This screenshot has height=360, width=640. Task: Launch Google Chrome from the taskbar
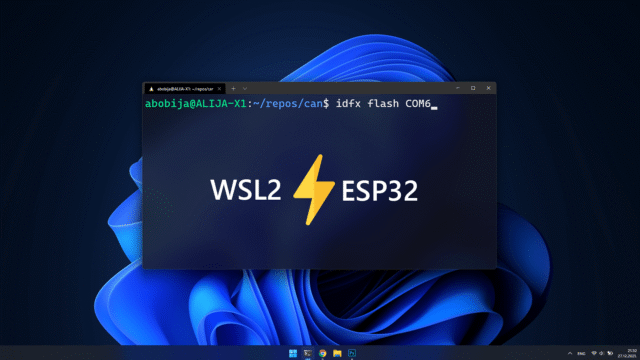322,353
